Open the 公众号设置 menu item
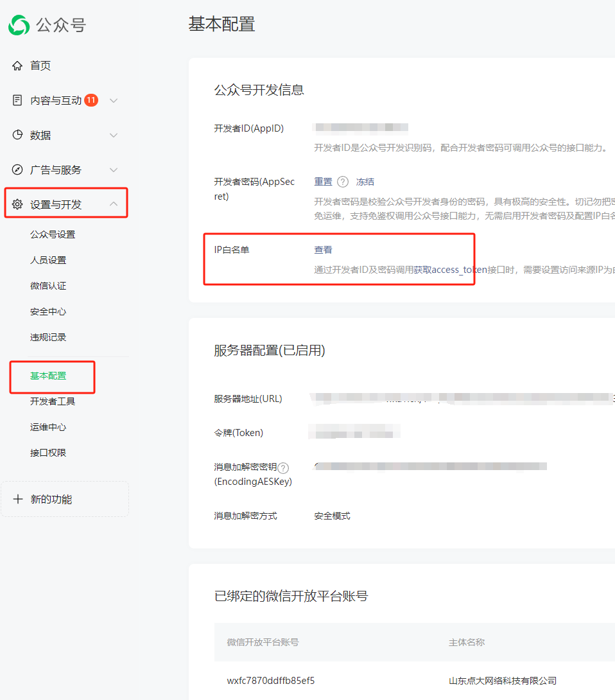Image resolution: width=615 pixels, height=700 pixels. point(53,234)
